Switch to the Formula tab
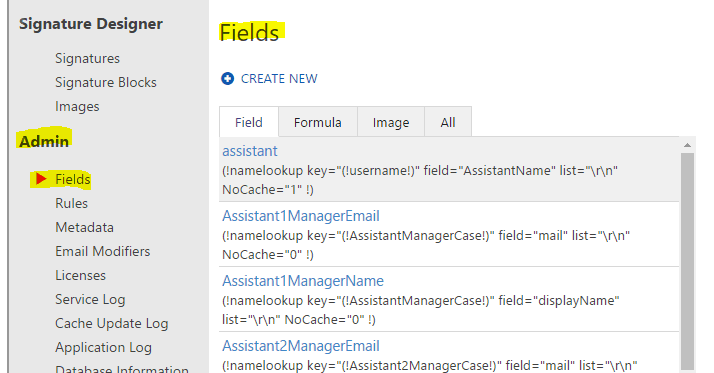Viewport: 714px width, 373px height. (318, 122)
